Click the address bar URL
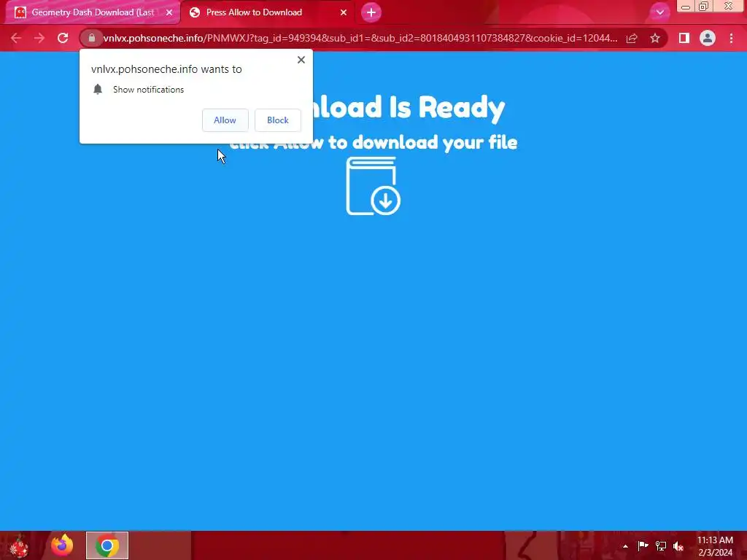 (x=360, y=38)
